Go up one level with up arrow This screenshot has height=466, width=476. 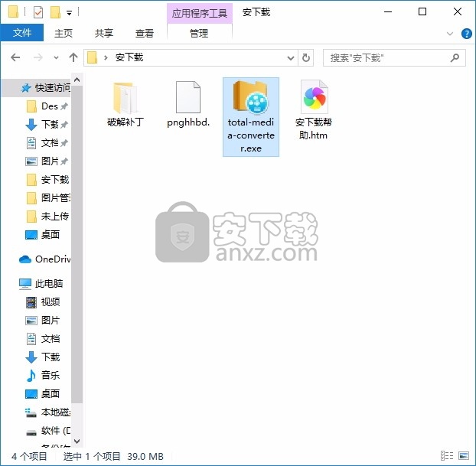73,57
